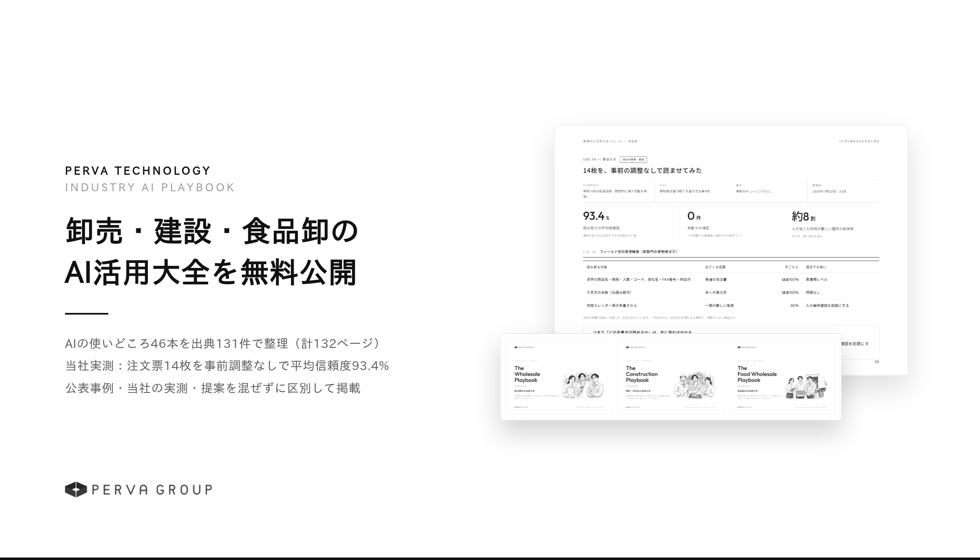Click the PERVA TECHNOLOGY heading text
The image size is (980, 560).
137,171
